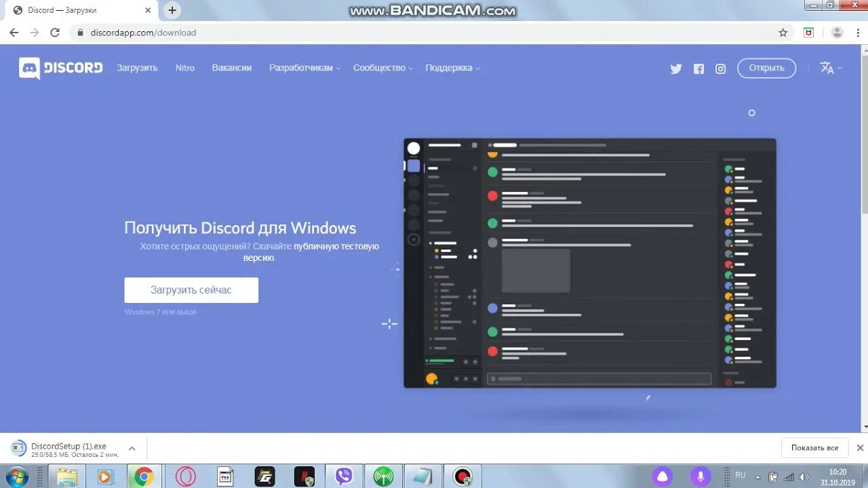This screenshot has height=488, width=868.
Task: Select the Discord — Загрузки tab
Action: tap(83, 10)
